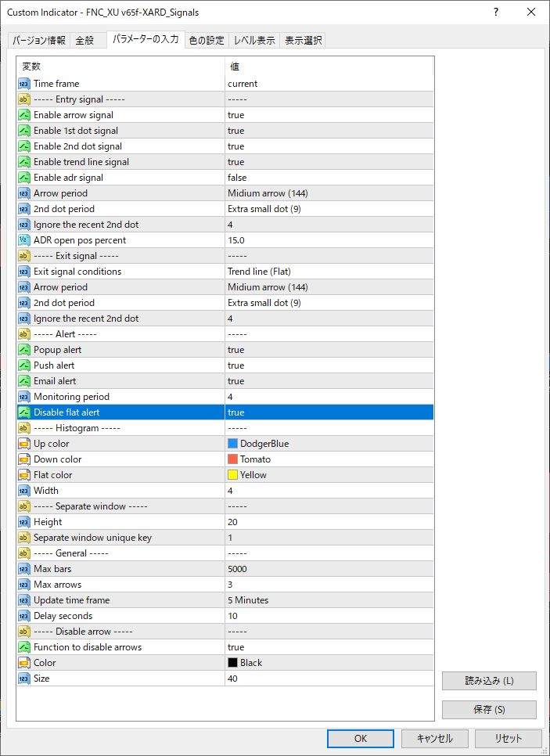The width and height of the screenshot is (550, 756).
Task: Click the Popup alert boolean icon
Action: [x=24, y=350]
